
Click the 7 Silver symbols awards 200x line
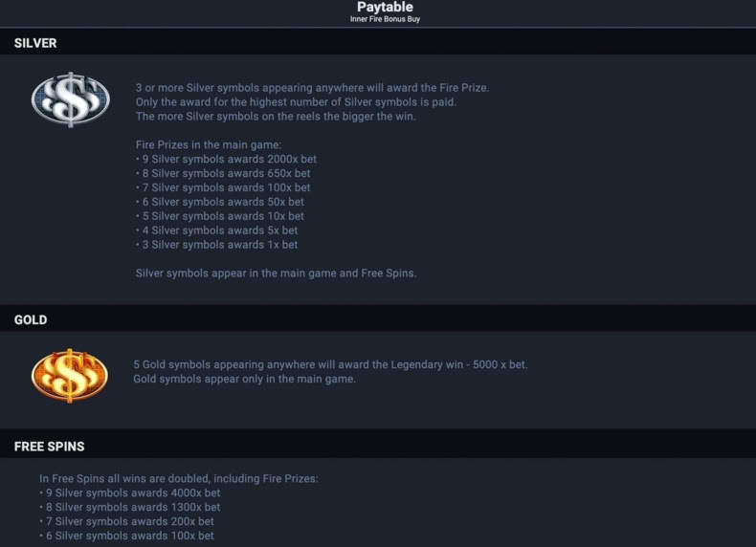click(x=126, y=521)
